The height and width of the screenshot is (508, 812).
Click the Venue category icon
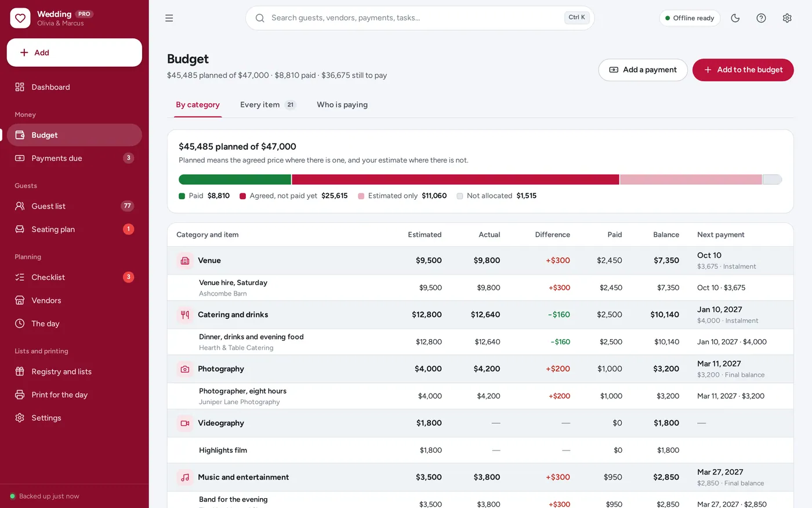[185, 261]
